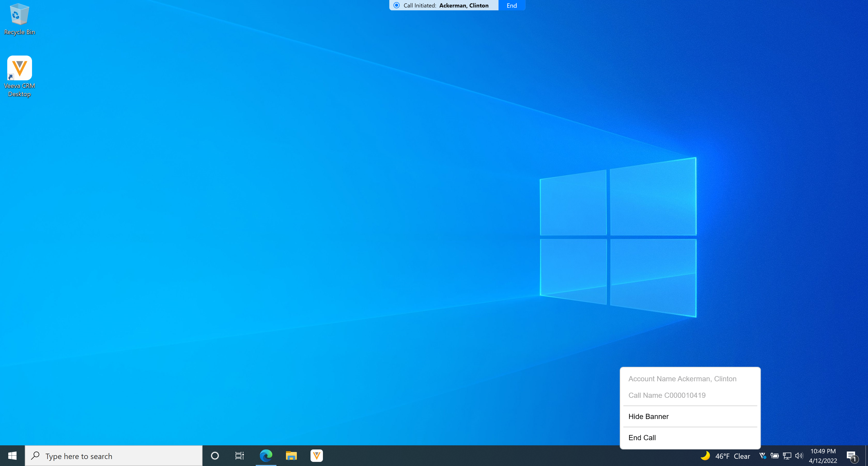Select Hide Banner menu entry

tap(648, 416)
